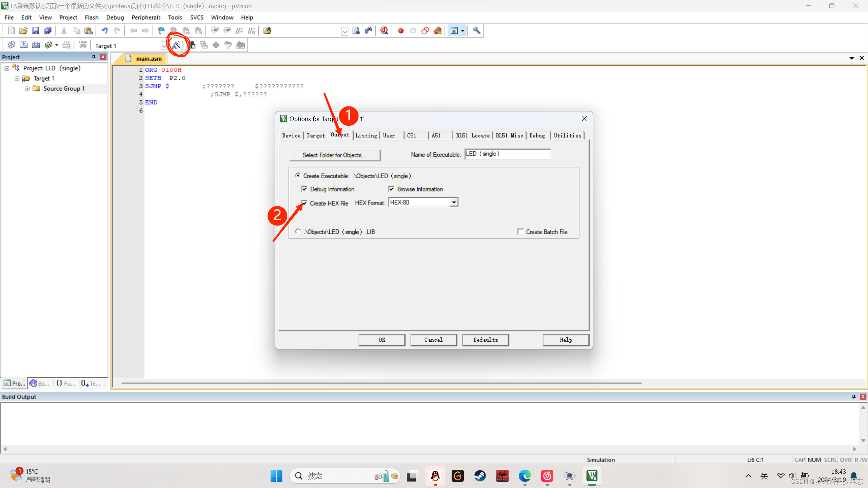868x488 pixels.
Task: Uncheck the Create HEX File checkbox
Action: (304, 203)
